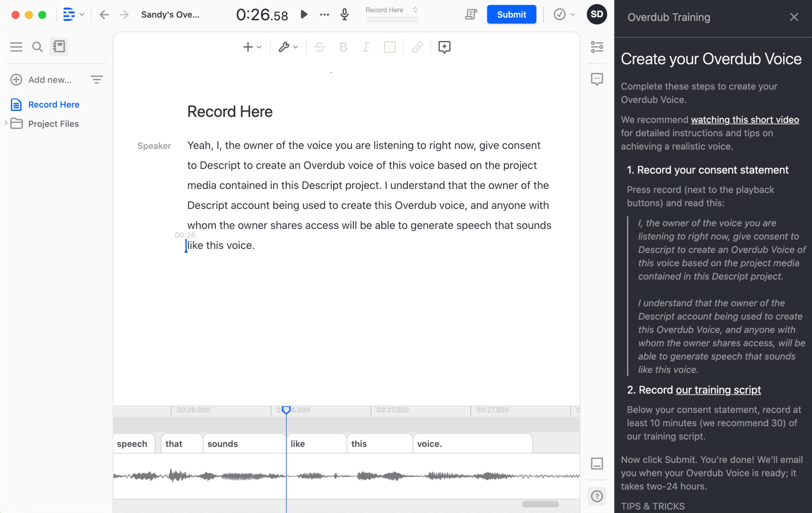Toggle bold formatting

tap(343, 47)
